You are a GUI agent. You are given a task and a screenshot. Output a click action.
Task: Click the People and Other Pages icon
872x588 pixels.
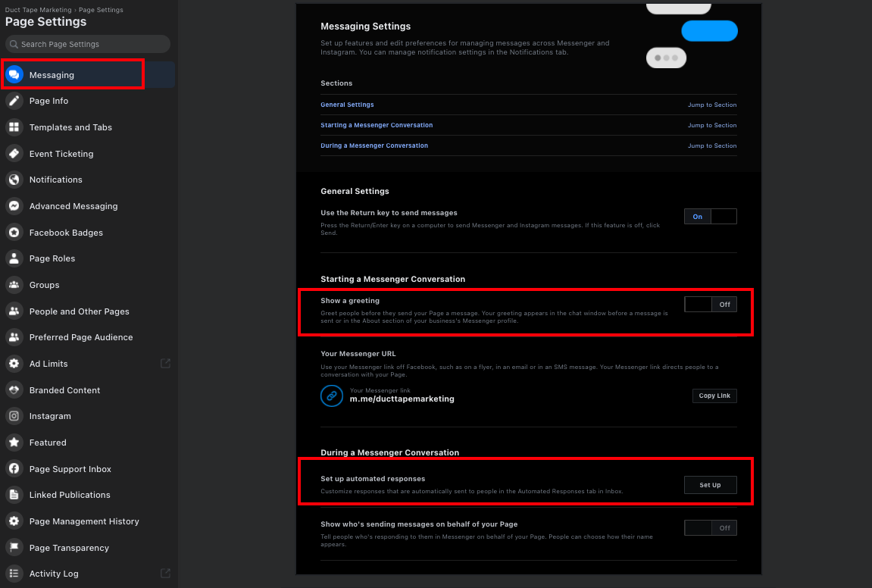(x=14, y=311)
